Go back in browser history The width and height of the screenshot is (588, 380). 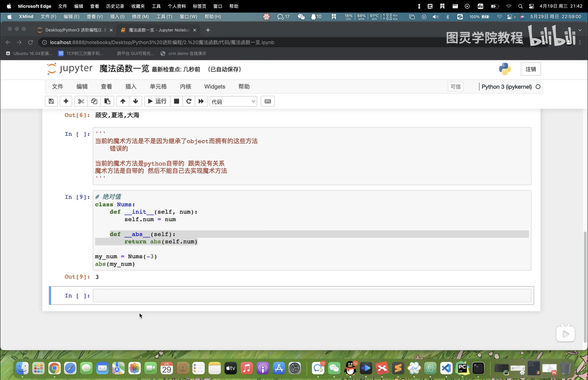[x=8, y=43]
